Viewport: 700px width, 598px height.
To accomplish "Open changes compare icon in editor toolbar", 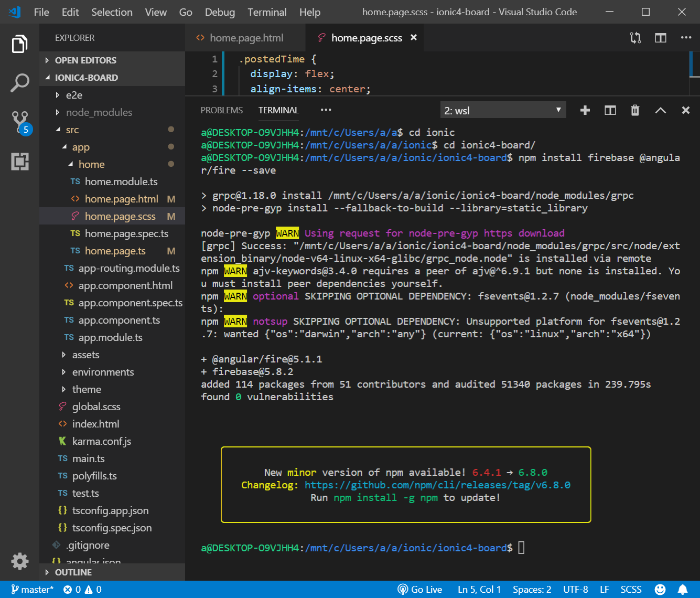I will pos(636,38).
